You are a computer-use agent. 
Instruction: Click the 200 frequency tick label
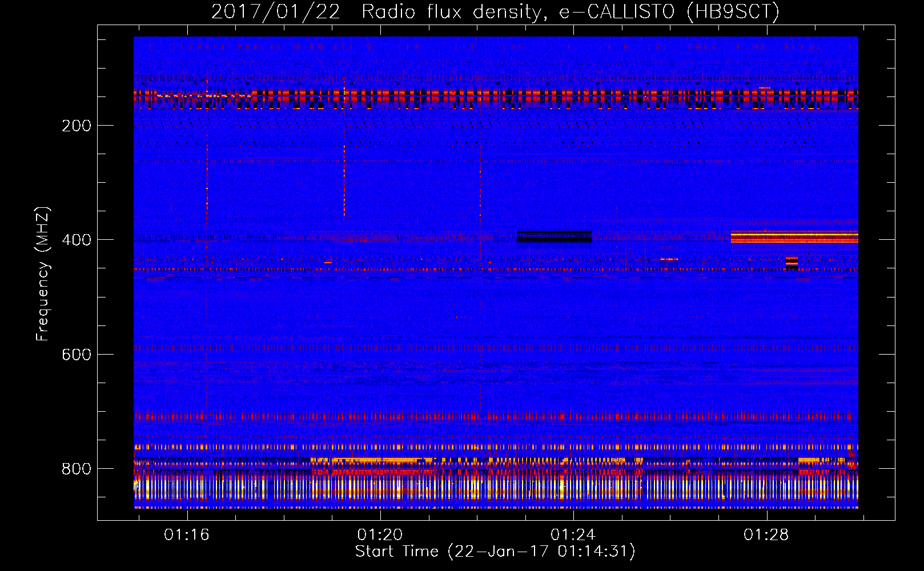76,126
